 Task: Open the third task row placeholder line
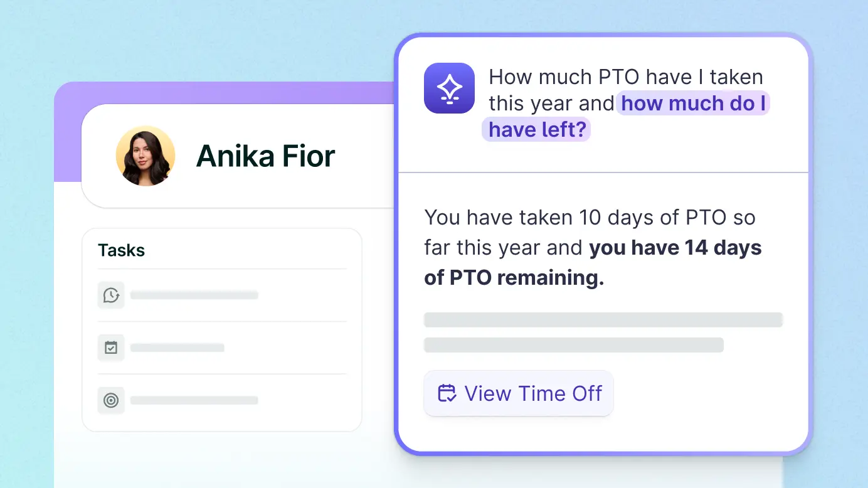click(194, 400)
